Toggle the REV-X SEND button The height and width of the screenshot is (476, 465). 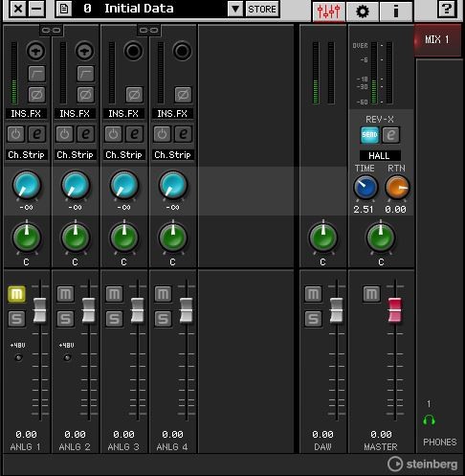[x=369, y=135]
